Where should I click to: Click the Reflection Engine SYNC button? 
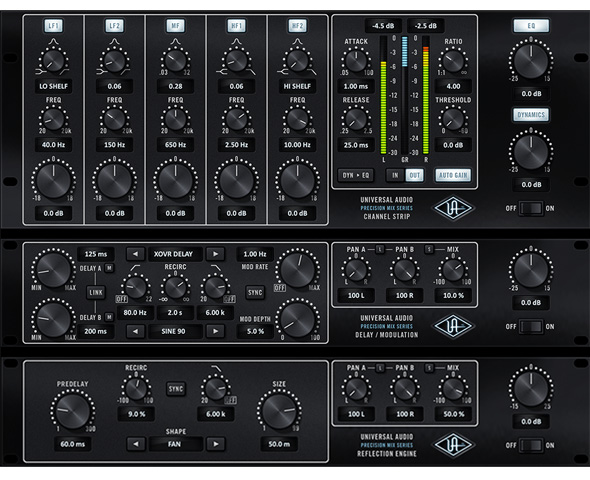click(176, 389)
